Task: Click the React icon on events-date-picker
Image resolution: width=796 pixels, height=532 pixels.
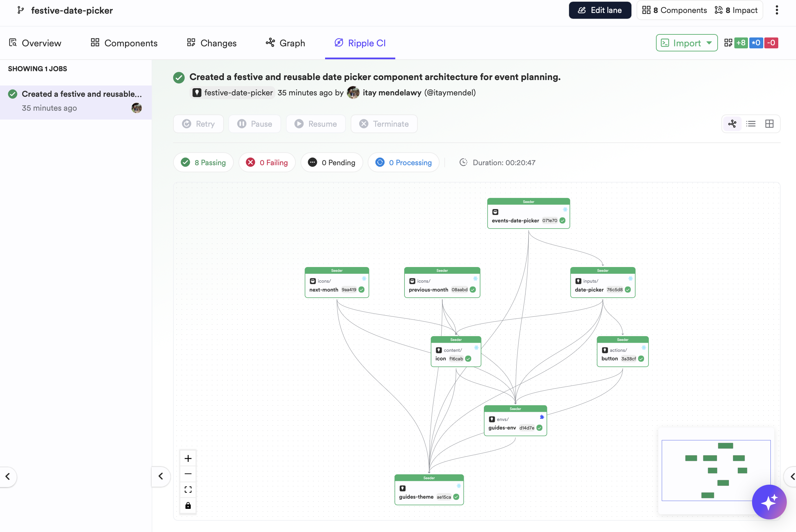Action: pyautogui.click(x=565, y=209)
